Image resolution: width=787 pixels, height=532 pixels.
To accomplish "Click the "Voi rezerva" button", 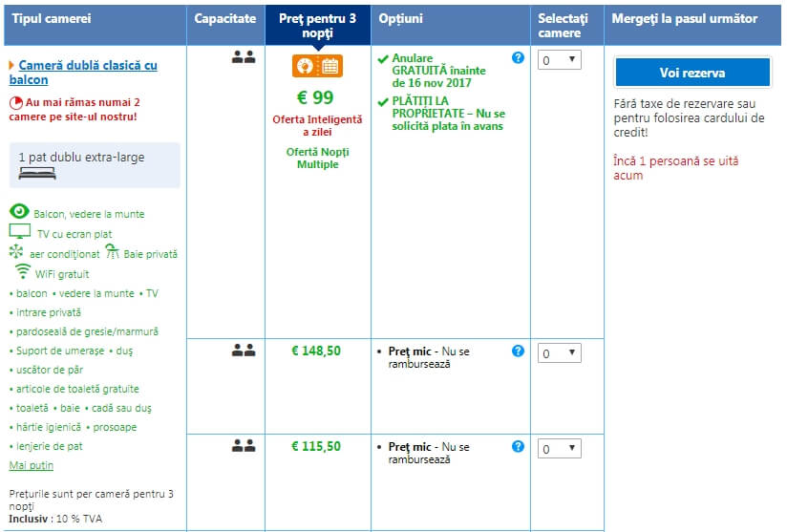I will (x=692, y=73).
